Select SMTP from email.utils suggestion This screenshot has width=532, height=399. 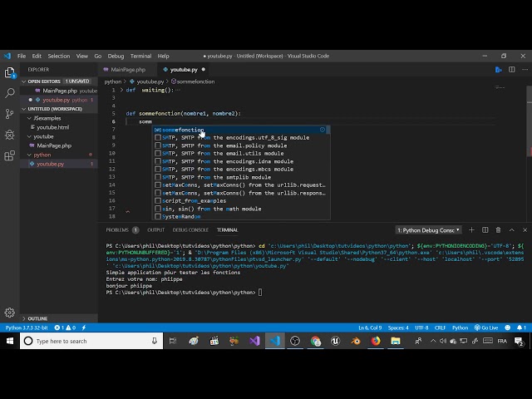coord(241,153)
